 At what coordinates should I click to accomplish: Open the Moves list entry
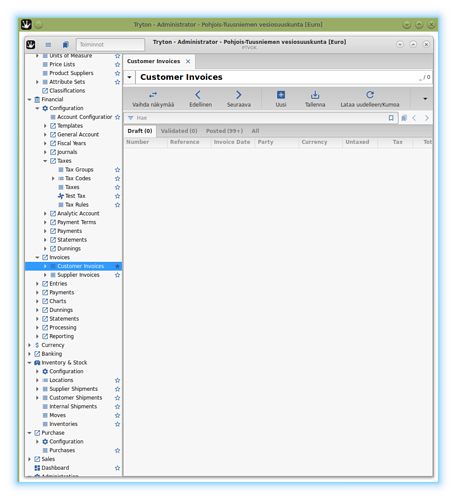[57, 415]
